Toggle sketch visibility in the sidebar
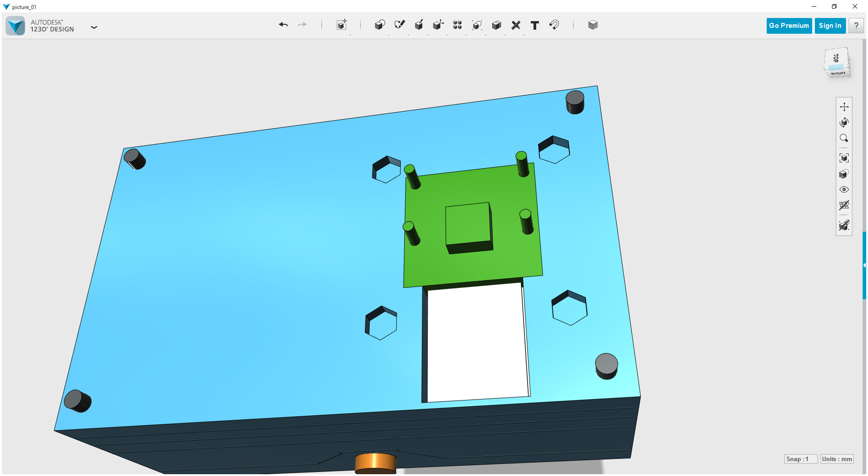 [x=845, y=225]
